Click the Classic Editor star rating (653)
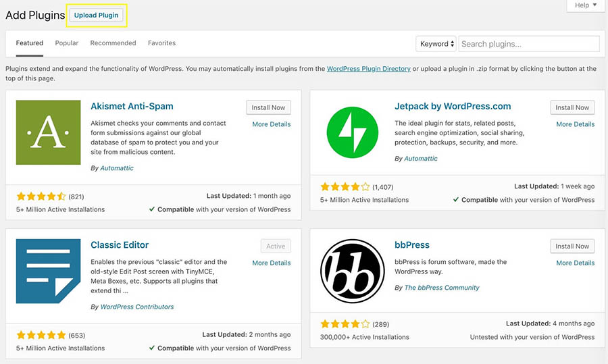The height and width of the screenshot is (364, 608). pos(41,336)
